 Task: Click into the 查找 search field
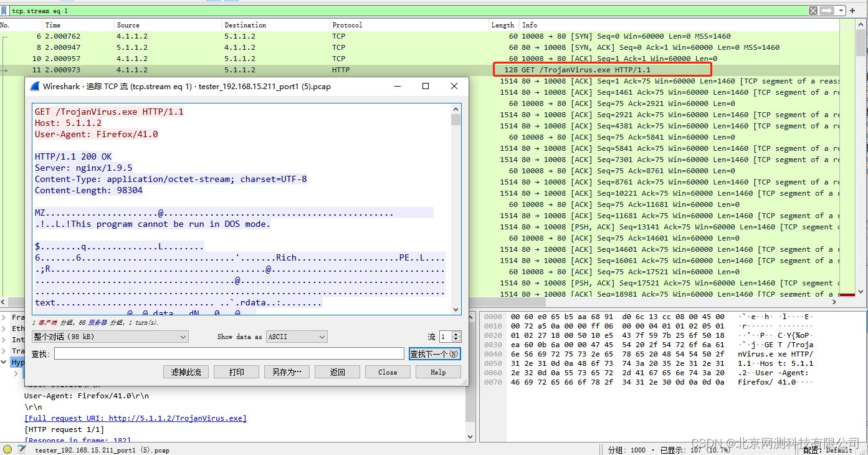pyautogui.click(x=229, y=354)
